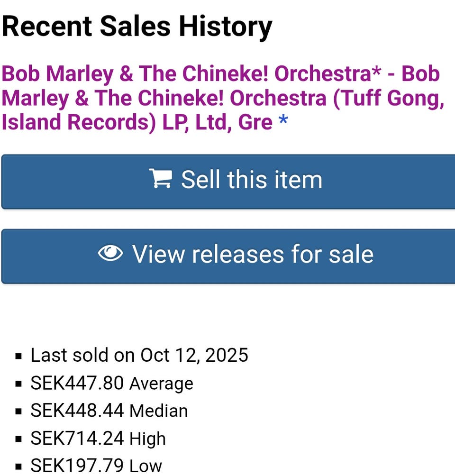Viewport: 455px width, 476px height.
Task: Click the bullet beside the High price
Action: point(18,439)
